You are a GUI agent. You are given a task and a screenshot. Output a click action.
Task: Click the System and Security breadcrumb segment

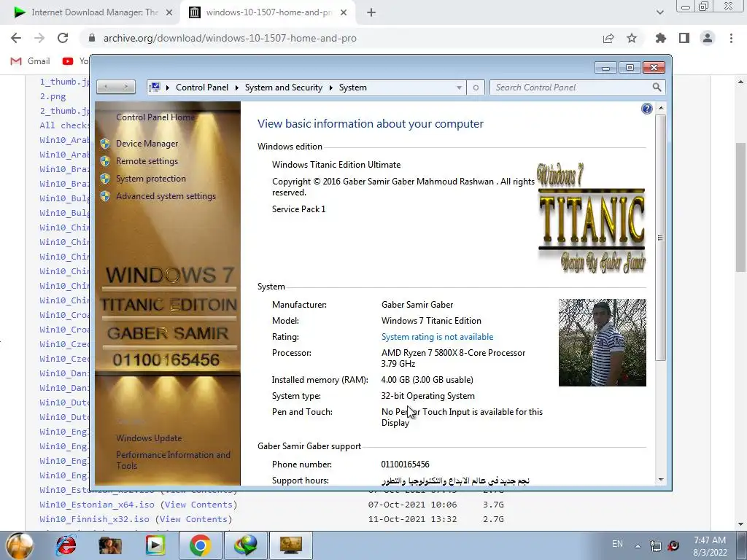click(x=284, y=87)
